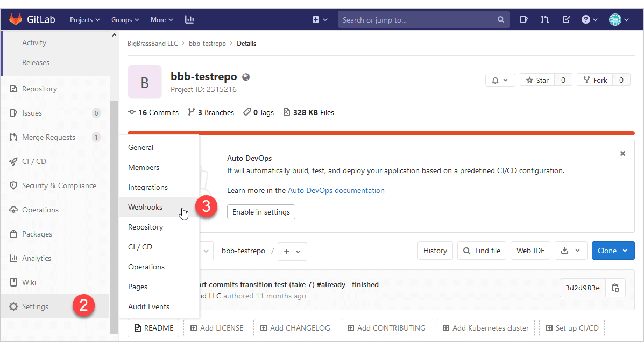Open the analytics chart icon in navbar

[189, 19]
